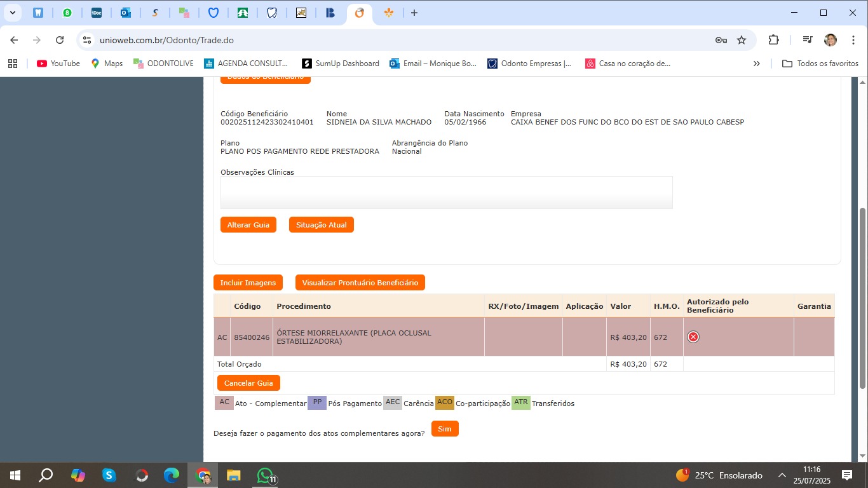Screen dimensions: 868x488
Task: Open WhatsApp from the taskbar
Action: [x=266, y=475]
